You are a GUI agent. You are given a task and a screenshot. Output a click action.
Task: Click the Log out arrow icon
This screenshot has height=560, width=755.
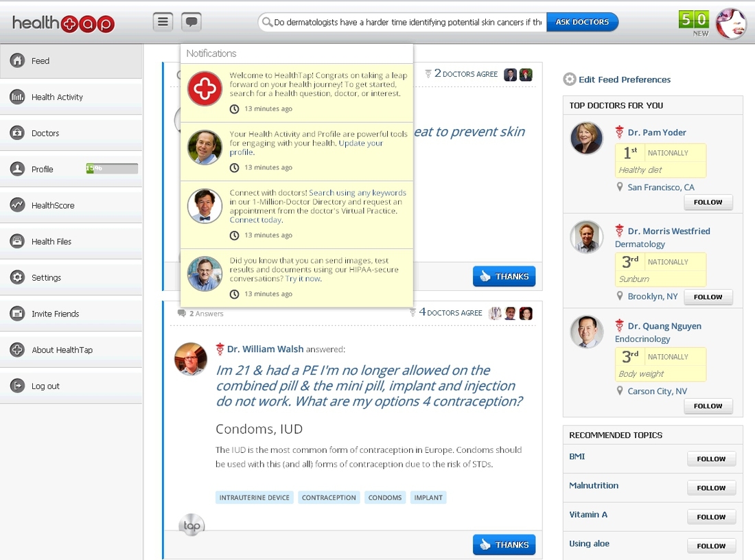click(17, 386)
